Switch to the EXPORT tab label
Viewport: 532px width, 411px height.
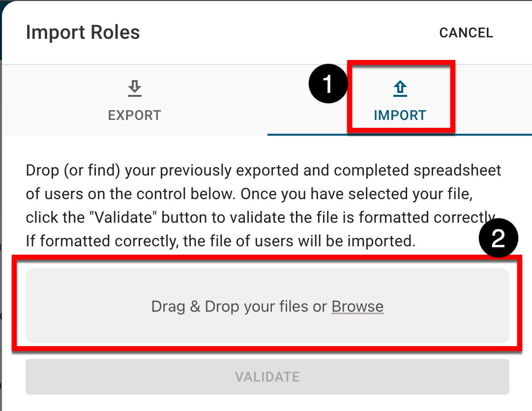(x=134, y=116)
